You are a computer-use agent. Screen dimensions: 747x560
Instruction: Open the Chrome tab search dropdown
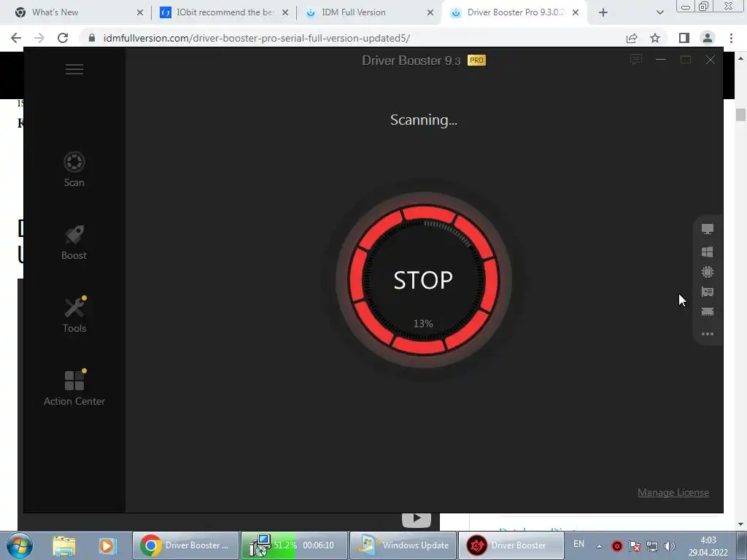click(659, 13)
